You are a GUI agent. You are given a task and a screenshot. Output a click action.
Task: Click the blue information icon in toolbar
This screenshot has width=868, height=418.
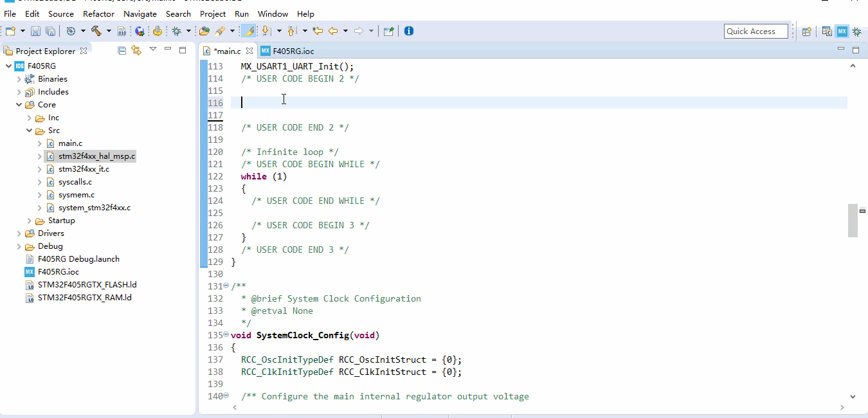[409, 30]
